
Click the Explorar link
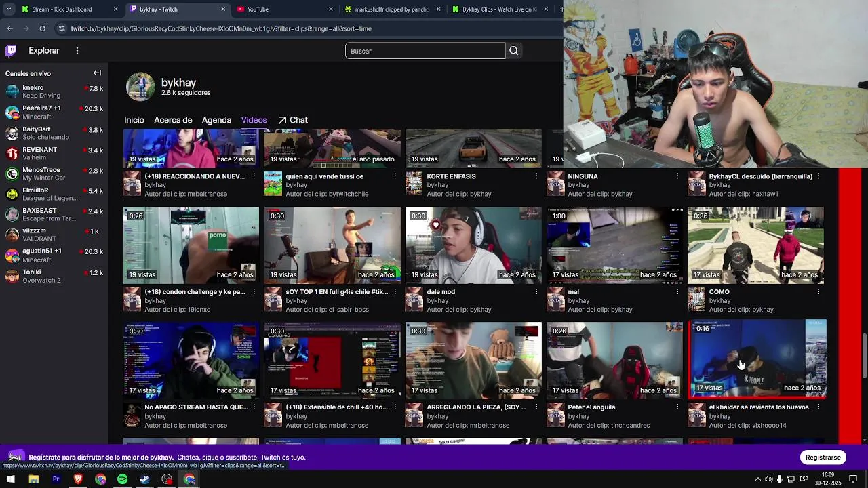(44, 51)
